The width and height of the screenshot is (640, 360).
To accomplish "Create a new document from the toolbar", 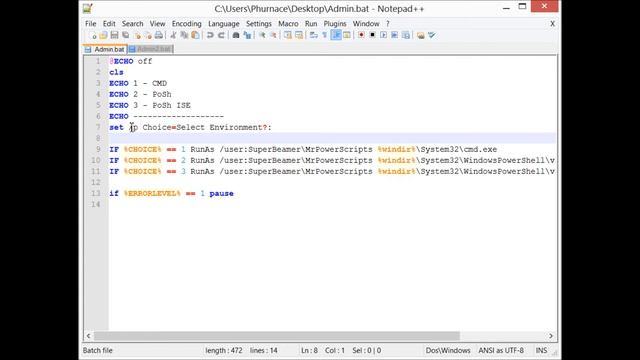I will pyautogui.click(x=93, y=36).
